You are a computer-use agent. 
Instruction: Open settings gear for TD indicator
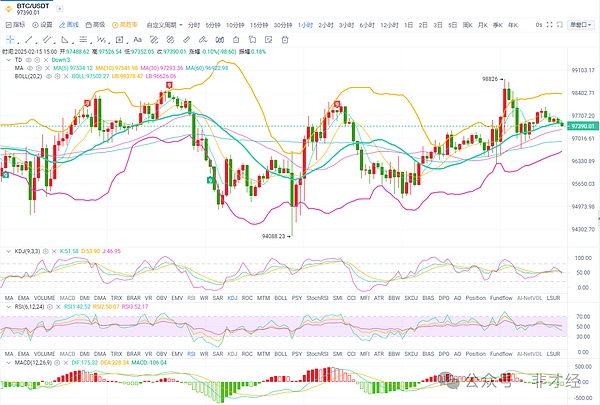pos(37,60)
